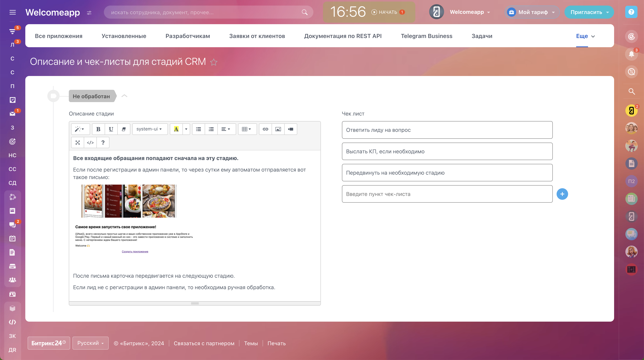This screenshot has height=360, width=644.
Task: Apply yellow highlight text color swatch
Action: [x=176, y=129]
